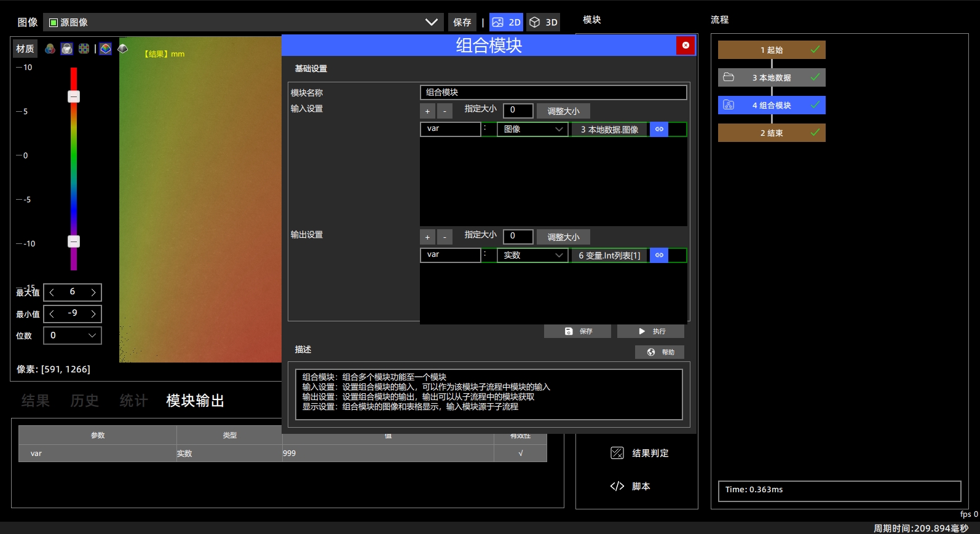Click the 参数 column header
Image resolution: width=980 pixels, height=534 pixels.
click(98, 435)
